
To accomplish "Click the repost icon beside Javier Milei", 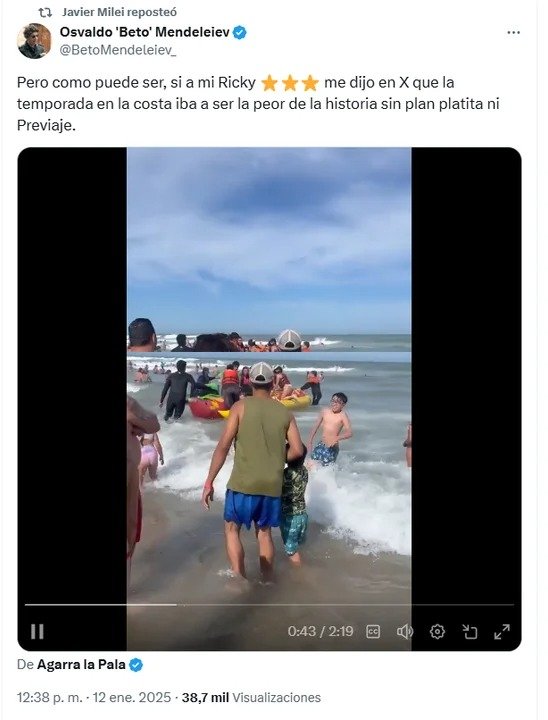I will [45, 12].
